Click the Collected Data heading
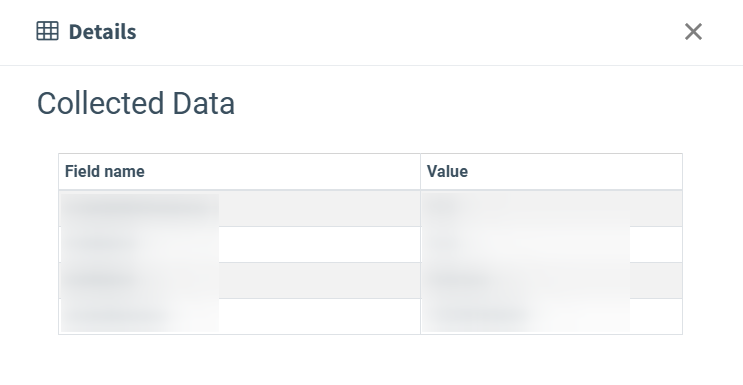The height and width of the screenshot is (385, 743). [136, 103]
